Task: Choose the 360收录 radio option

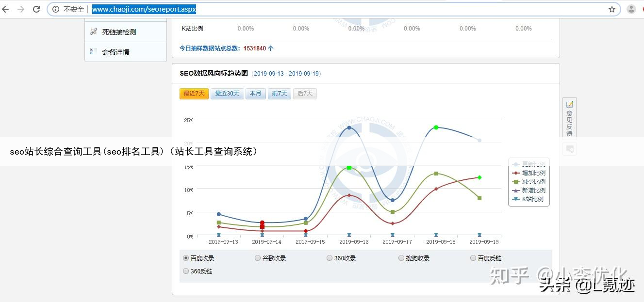Action: 330,258
